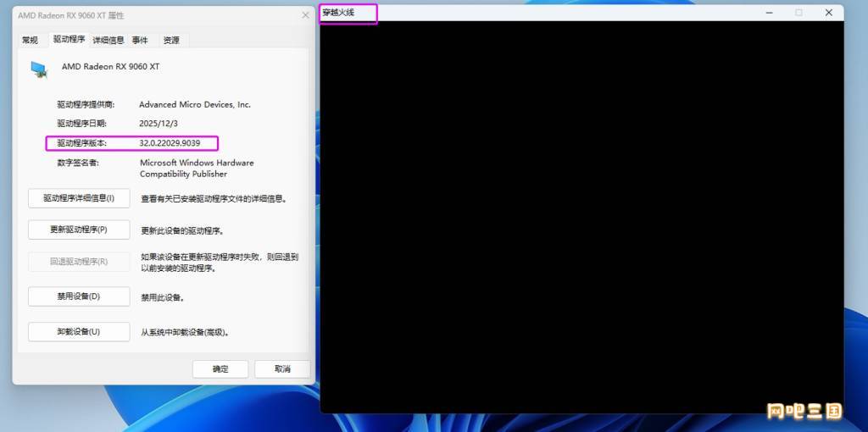Close the AMD Radeon properties dialog
The height and width of the screenshot is (432, 868).
point(305,15)
